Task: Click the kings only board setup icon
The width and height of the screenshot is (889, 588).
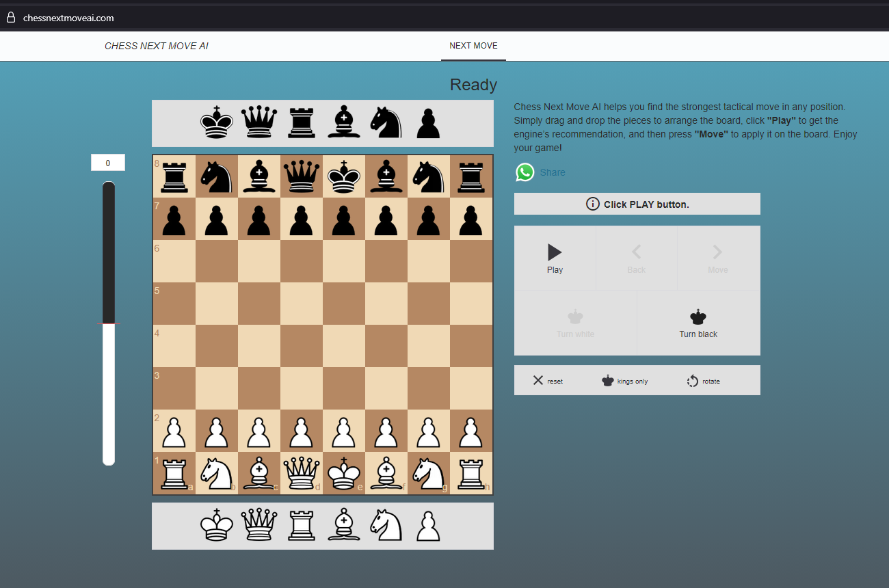Action: pos(624,381)
